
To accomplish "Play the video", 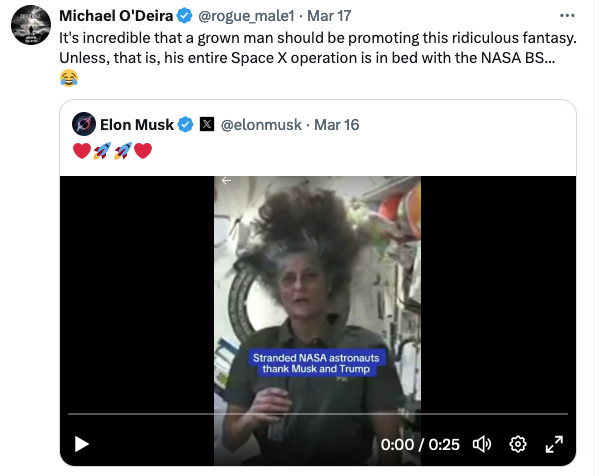I will coord(83,443).
